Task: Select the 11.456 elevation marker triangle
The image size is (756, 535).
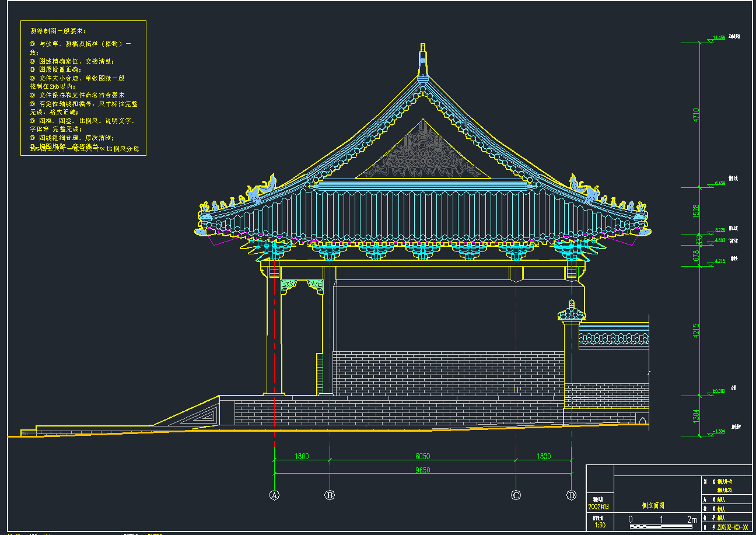Action: [x=709, y=40]
